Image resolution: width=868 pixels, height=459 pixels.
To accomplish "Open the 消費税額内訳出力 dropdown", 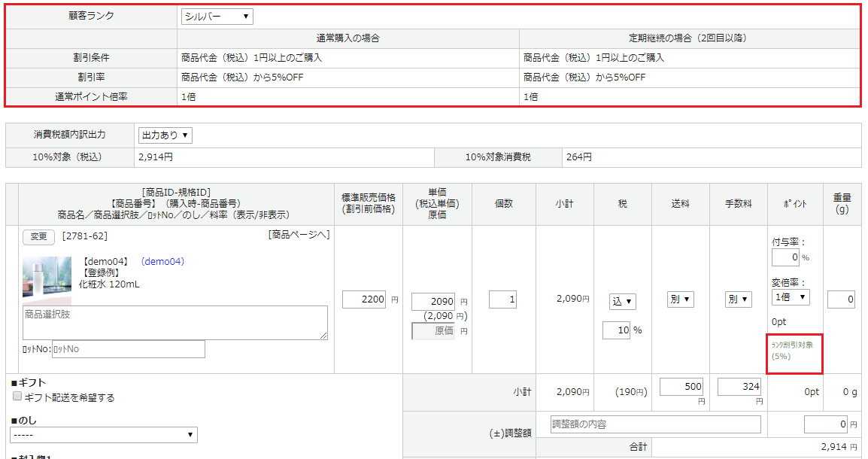I will [165, 135].
